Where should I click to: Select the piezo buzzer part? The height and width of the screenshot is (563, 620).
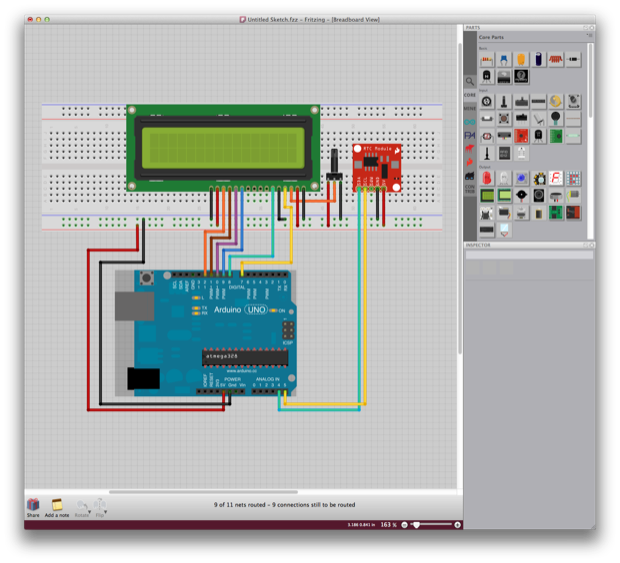521,195
